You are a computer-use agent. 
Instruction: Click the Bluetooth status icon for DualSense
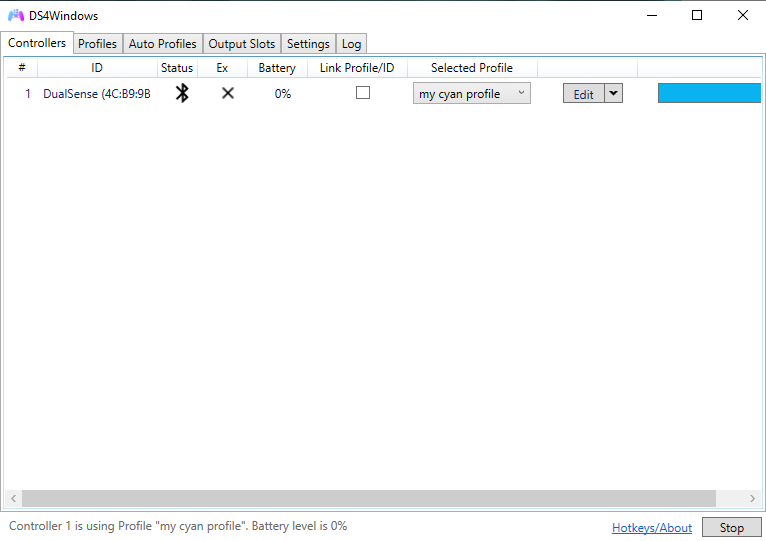point(182,93)
